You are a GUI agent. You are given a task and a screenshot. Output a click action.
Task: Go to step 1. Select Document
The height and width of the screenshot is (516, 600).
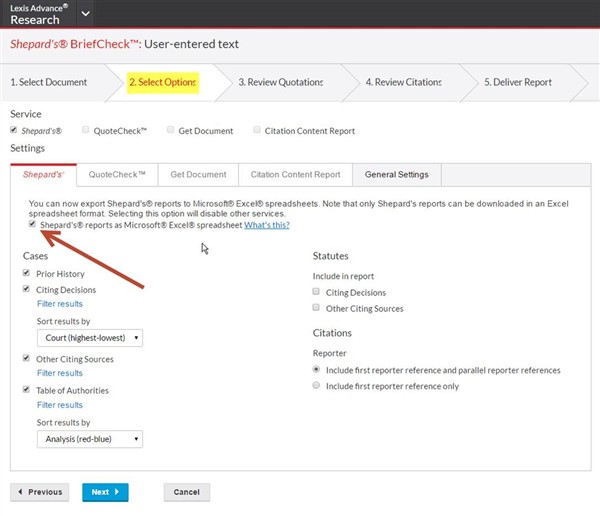[x=49, y=82]
